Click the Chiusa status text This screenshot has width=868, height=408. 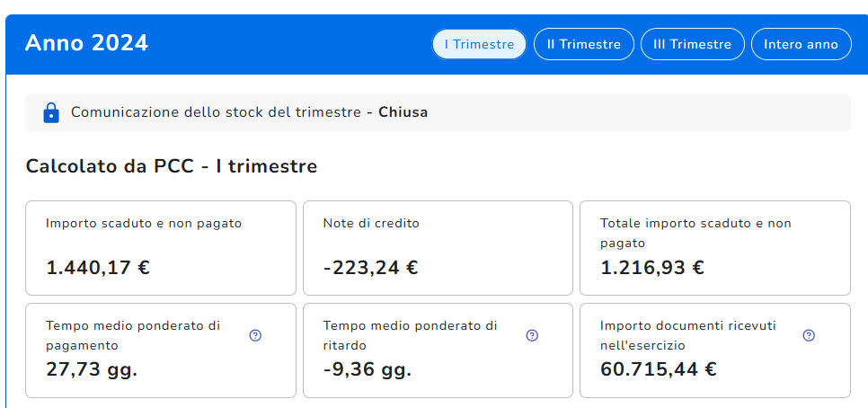[403, 113]
